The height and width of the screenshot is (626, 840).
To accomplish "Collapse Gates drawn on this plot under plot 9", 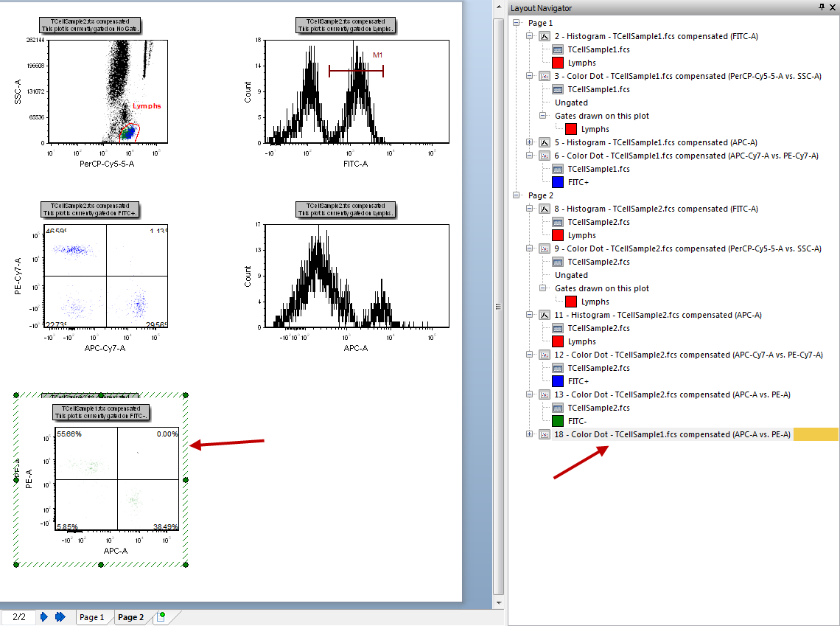I will click(543, 288).
